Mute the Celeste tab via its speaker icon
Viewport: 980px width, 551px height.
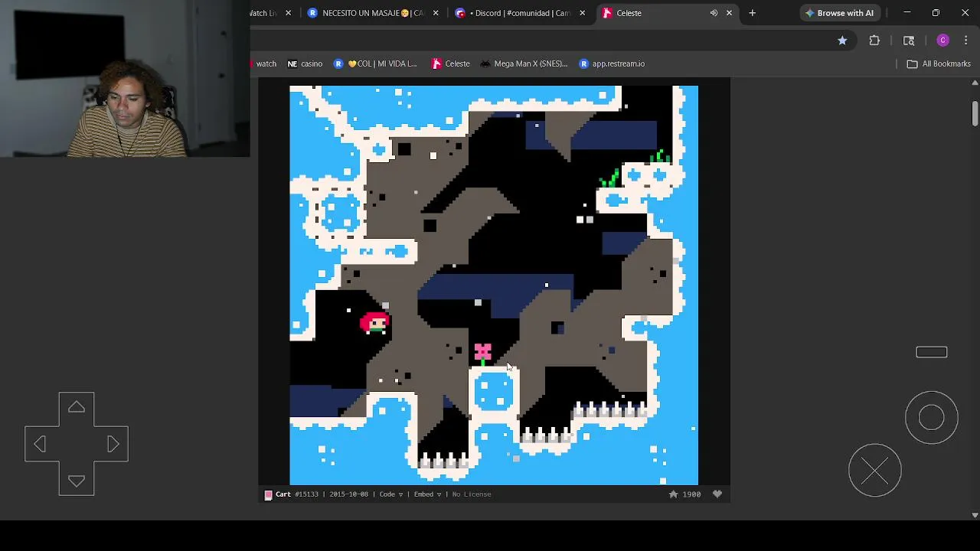click(x=714, y=13)
